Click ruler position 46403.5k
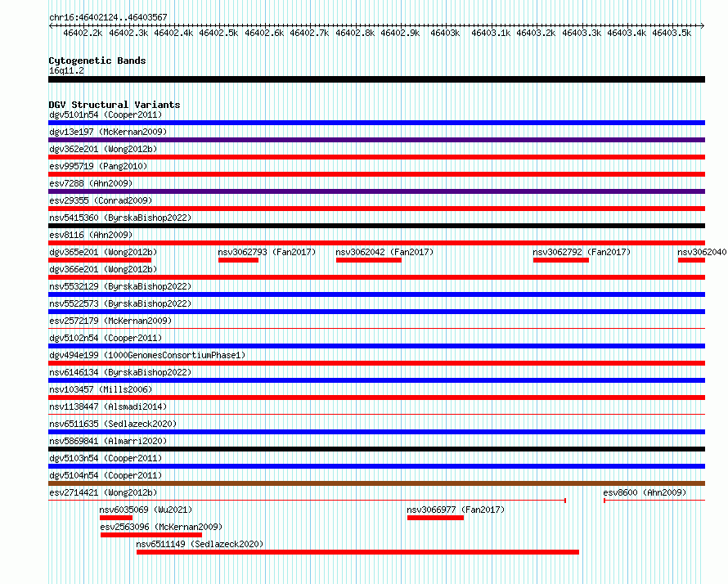Image resolution: width=728 pixels, height=584 pixels. pyautogui.click(x=672, y=33)
